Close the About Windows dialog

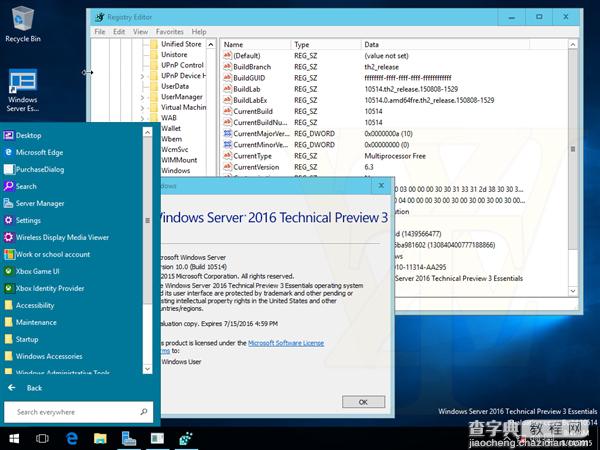381,186
